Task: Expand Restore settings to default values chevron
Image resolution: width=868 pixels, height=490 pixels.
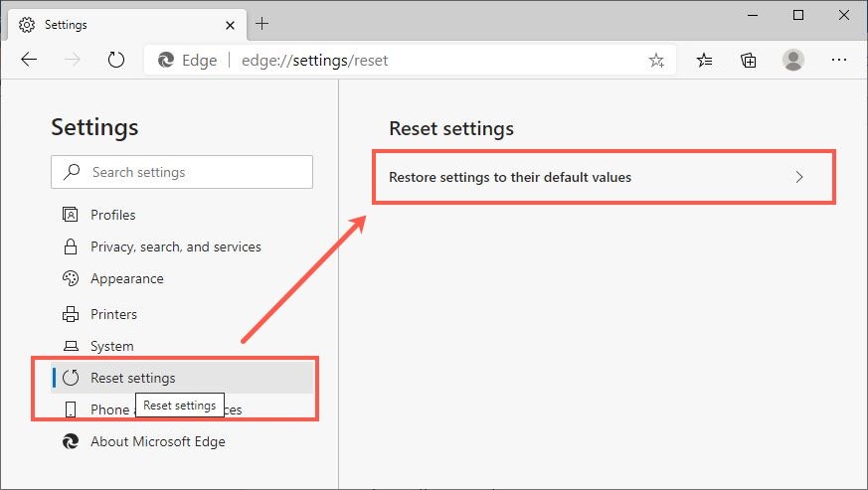Action: (800, 178)
